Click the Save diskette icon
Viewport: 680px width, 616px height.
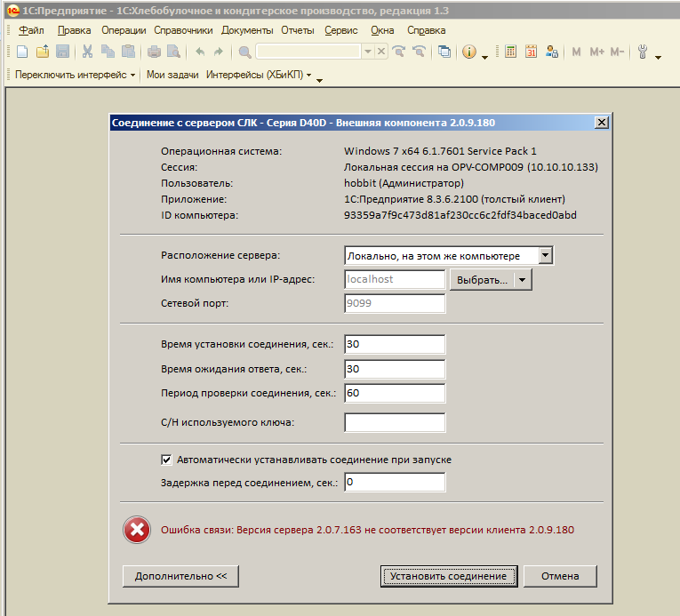coord(62,52)
